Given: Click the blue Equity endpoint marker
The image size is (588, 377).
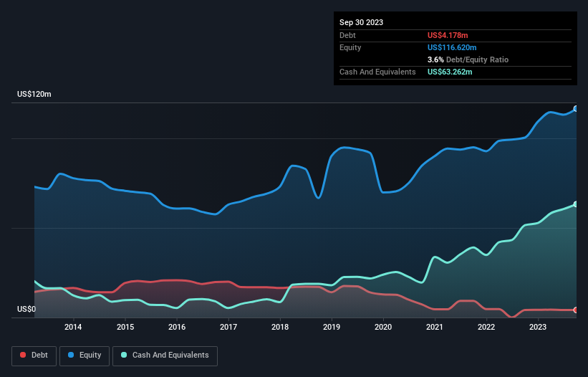Looking at the screenshot, I should [x=576, y=109].
